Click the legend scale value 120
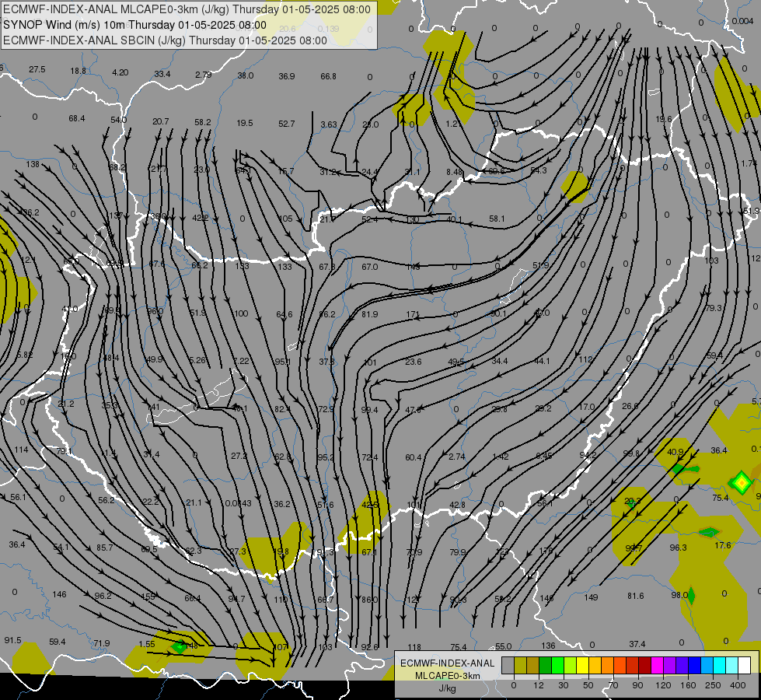Viewport: 761px width, 700px height. coord(663,685)
